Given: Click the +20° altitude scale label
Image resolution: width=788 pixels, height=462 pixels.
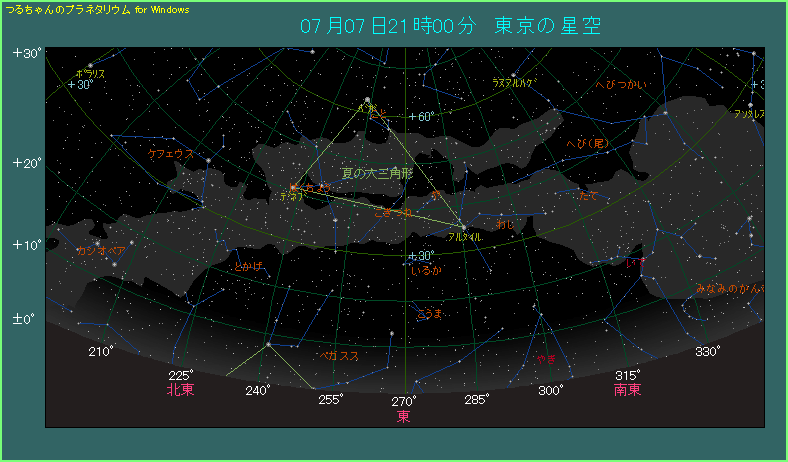Looking at the screenshot, I should click(26, 163).
